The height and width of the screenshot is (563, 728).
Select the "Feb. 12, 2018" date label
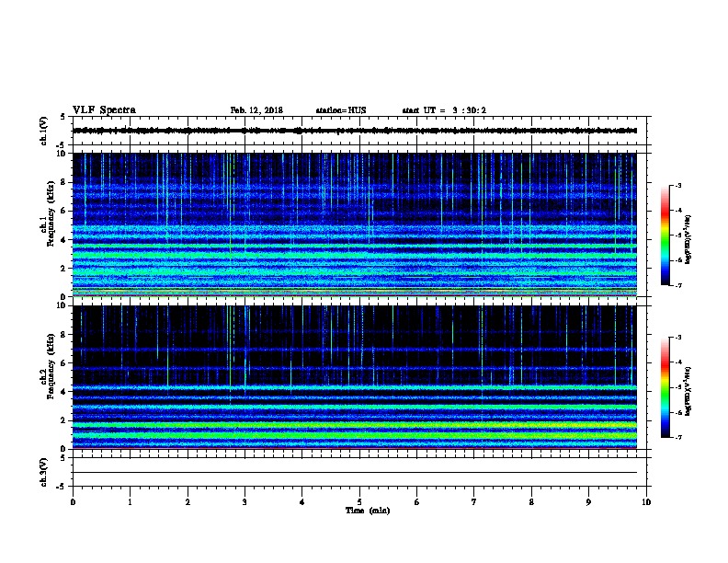click(256, 110)
